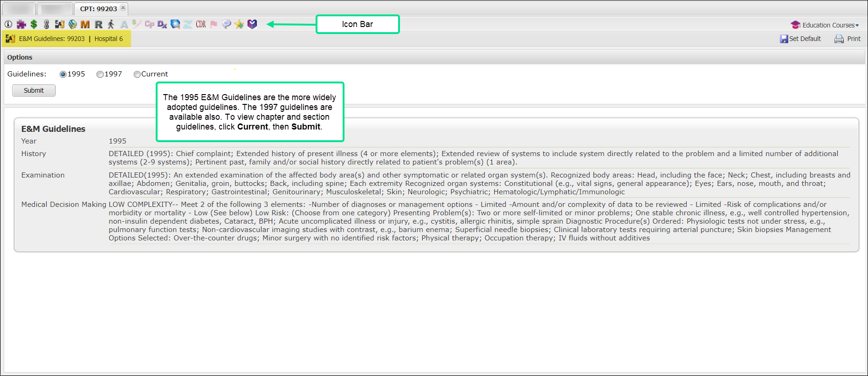Click the info circle icon
Image resolution: width=868 pixels, height=376 pixels.
pos(8,24)
